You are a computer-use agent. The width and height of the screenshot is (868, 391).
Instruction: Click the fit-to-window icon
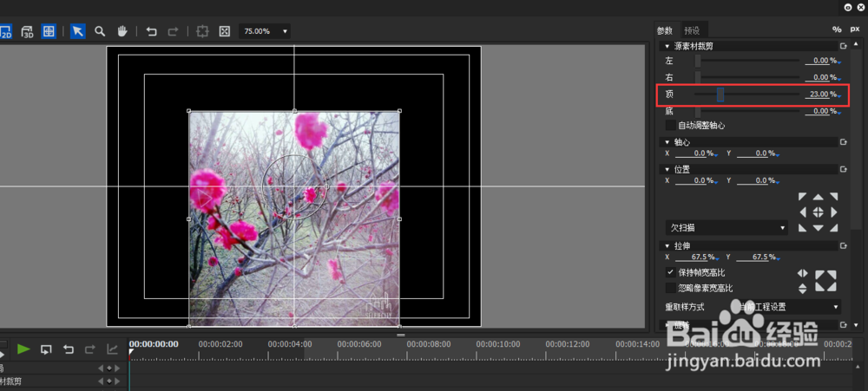[x=224, y=31]
